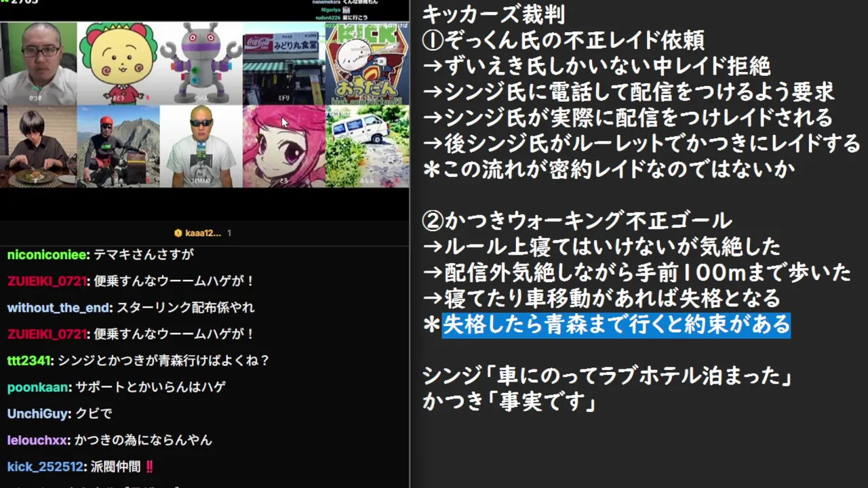The width and height of the screenshot is (868, 488).
Task: Click message かつきの為にならんやん
Action: click(143, 440)
